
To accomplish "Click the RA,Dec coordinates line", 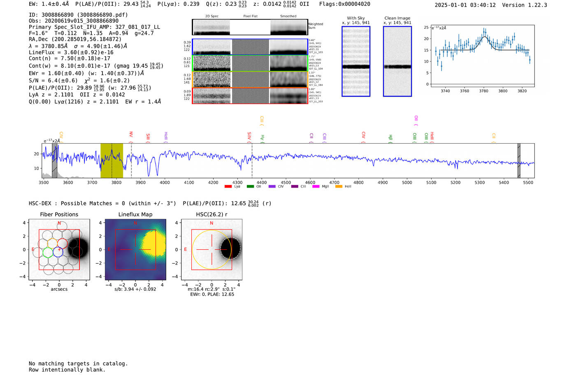I will point(75,39).
